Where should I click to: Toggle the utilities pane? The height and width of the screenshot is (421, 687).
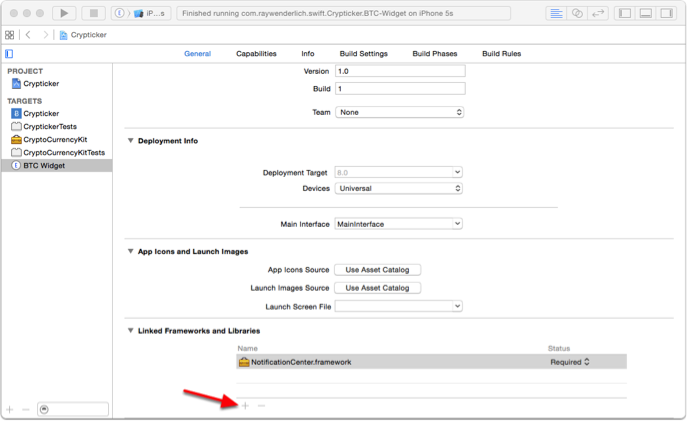(666, 13)
